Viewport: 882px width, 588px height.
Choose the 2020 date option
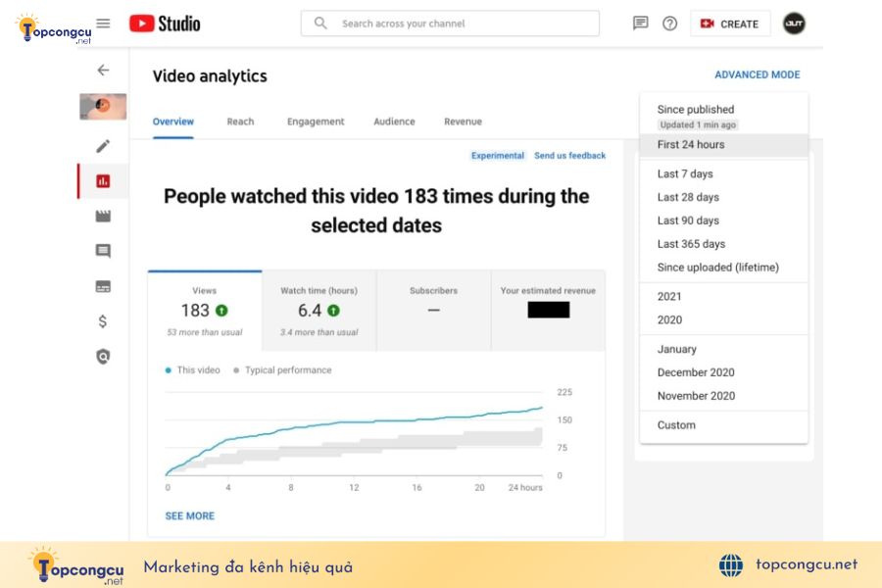click(x=724, y=320)
